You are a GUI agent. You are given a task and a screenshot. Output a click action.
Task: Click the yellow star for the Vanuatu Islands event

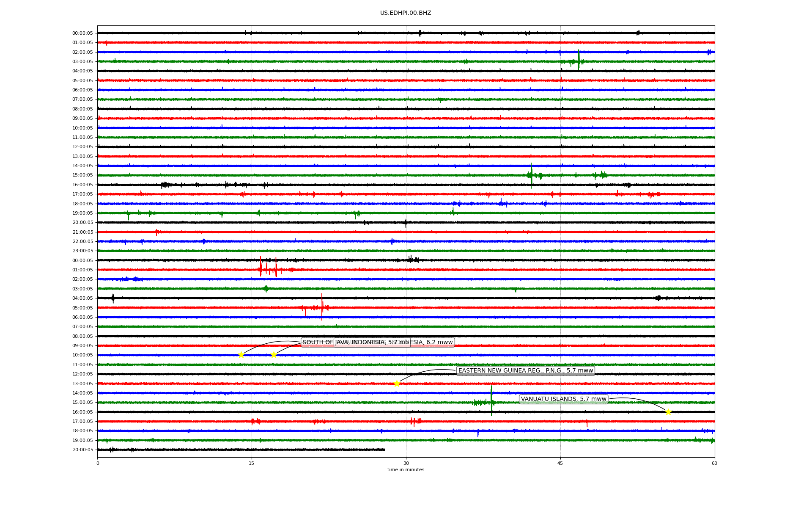coord(668,412)
